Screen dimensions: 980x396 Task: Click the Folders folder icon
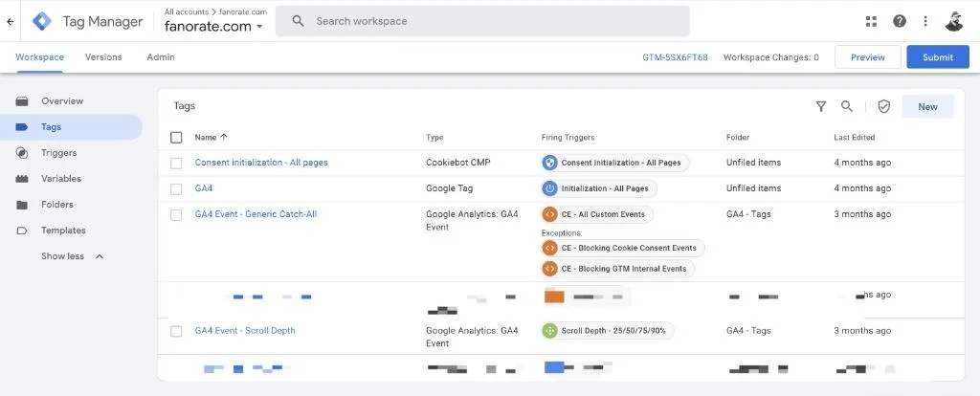pos(22,205)
